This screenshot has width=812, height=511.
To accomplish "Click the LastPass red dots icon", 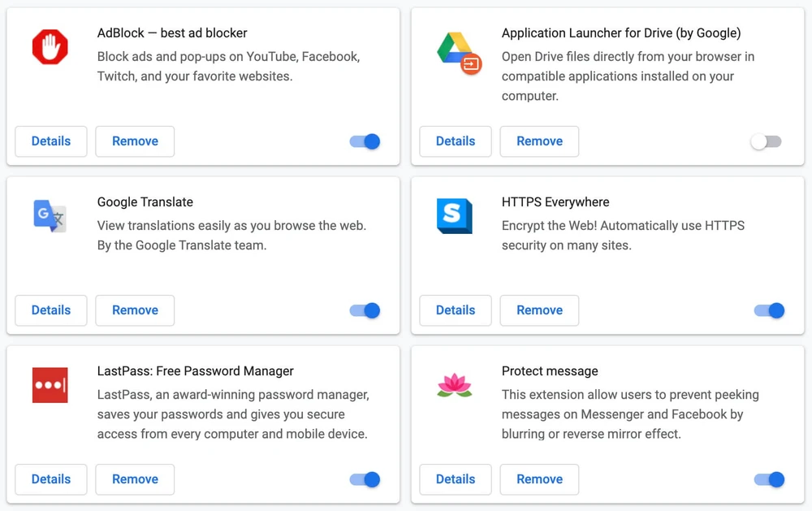I will (50, 385).
